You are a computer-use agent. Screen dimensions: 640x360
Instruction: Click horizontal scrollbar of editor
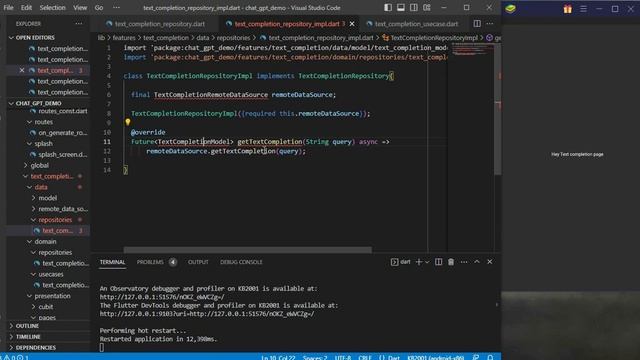click(248, 249)
